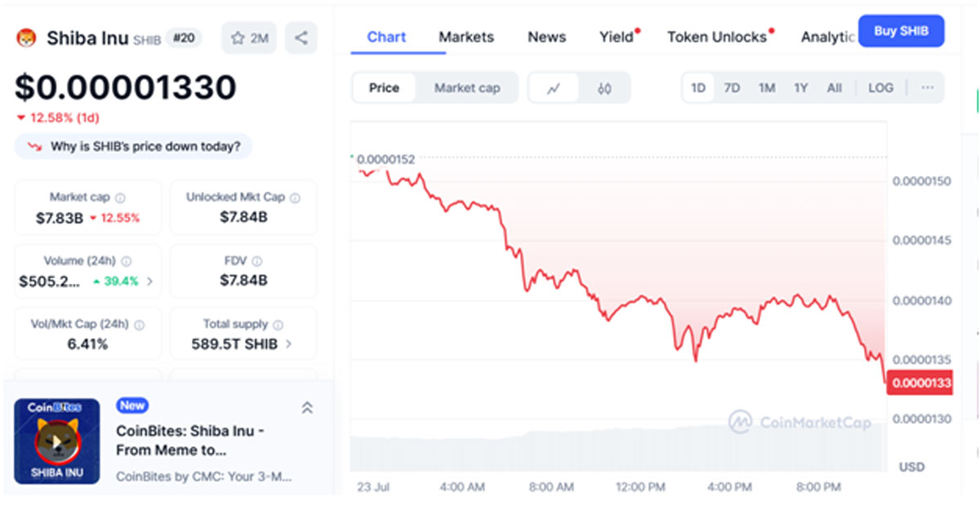The width and height of the screenshot is (980, 514).
Task: Toggle chart to Market cap view
Action: 466,88
